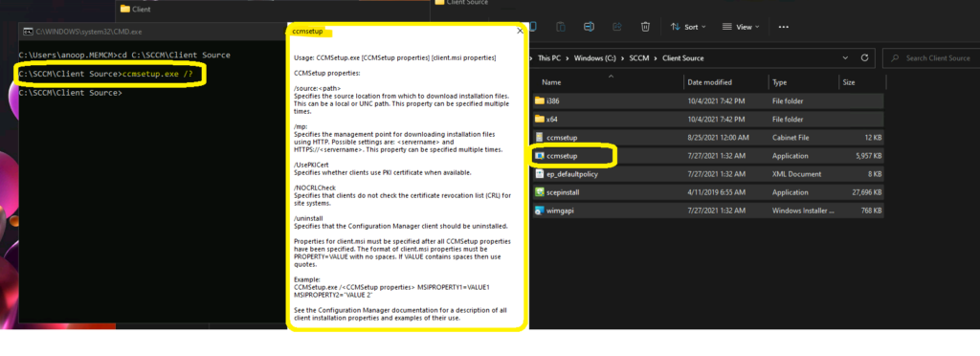Click the Client Source folder at top background window
This screenshot has height=356, width=980.
click(x=461, y=3)
